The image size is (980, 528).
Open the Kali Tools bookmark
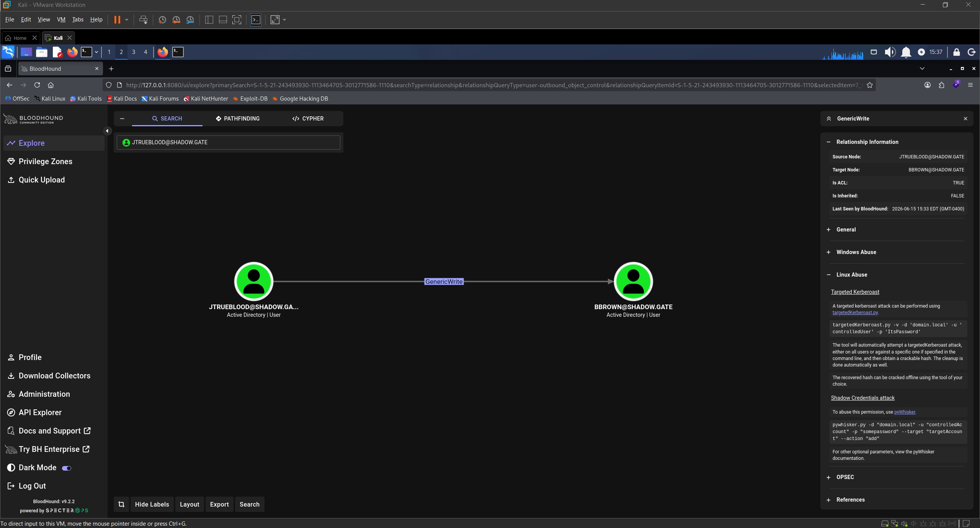pos(86,99)
